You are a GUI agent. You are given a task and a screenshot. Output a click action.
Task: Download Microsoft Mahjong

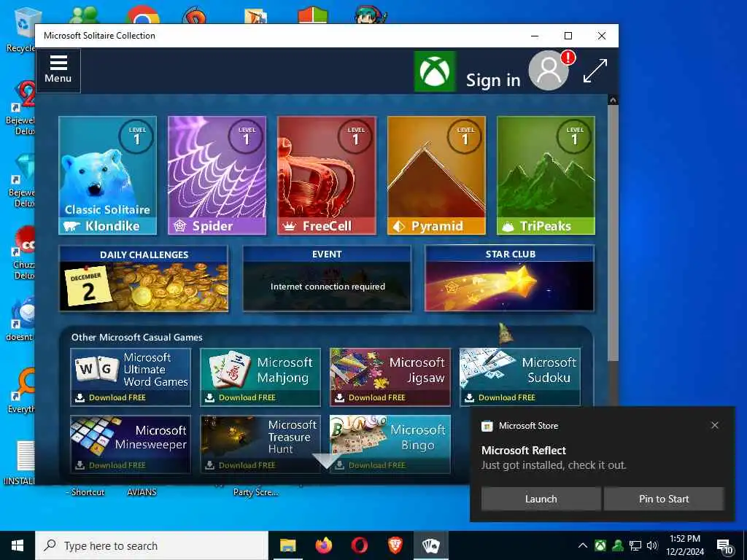tap(260, 377)
